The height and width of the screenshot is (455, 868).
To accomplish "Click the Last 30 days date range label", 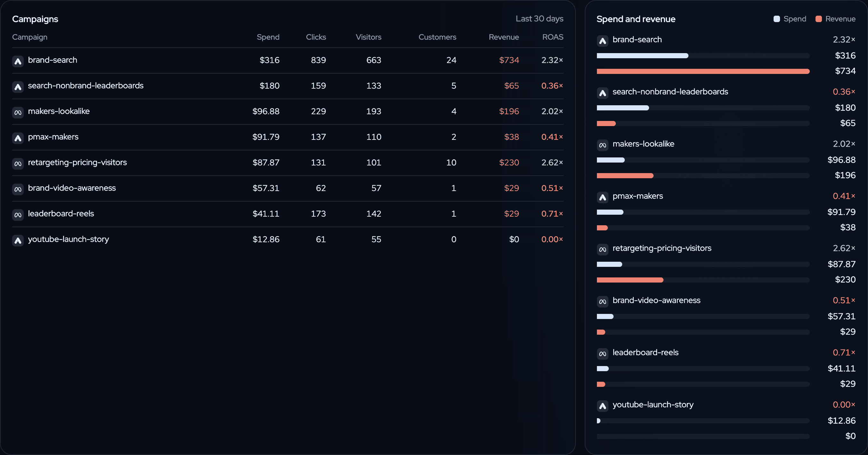I will [x=540, y=19].
